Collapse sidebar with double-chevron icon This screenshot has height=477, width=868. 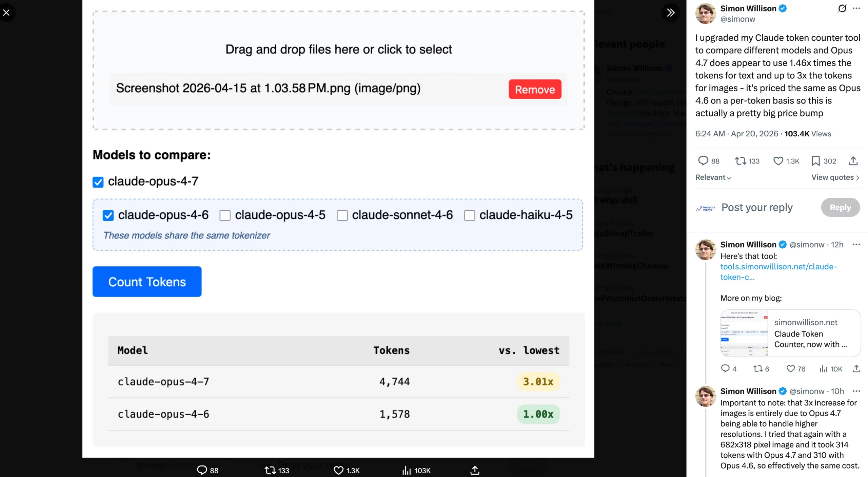click(670, 13)
